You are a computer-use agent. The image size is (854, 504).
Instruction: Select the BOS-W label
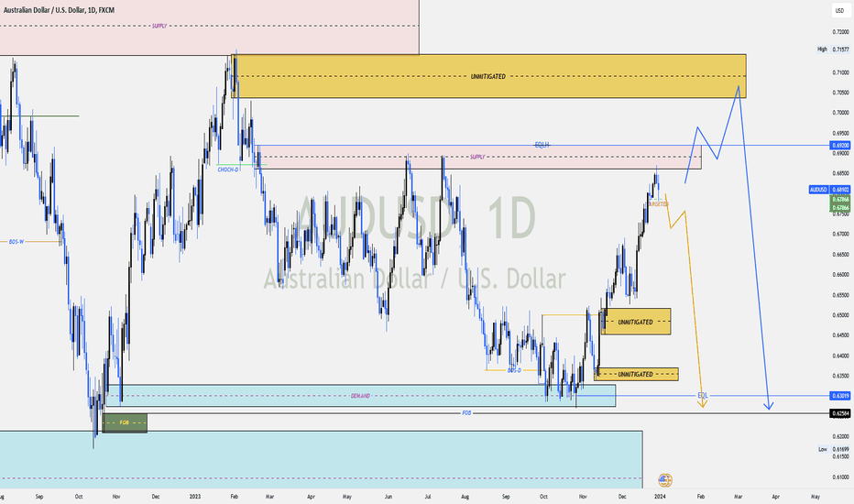pos(16,241)
